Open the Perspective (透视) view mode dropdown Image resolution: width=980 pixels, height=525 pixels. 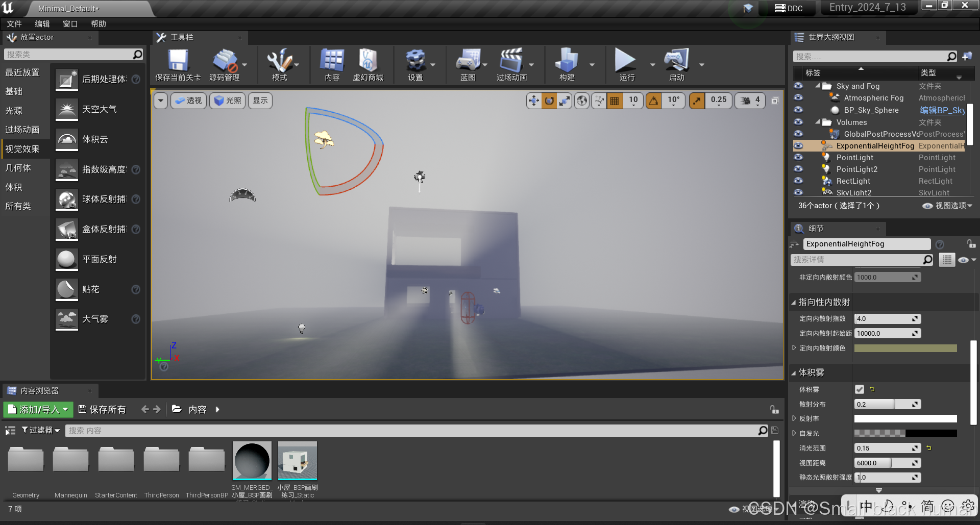(188, 101)
